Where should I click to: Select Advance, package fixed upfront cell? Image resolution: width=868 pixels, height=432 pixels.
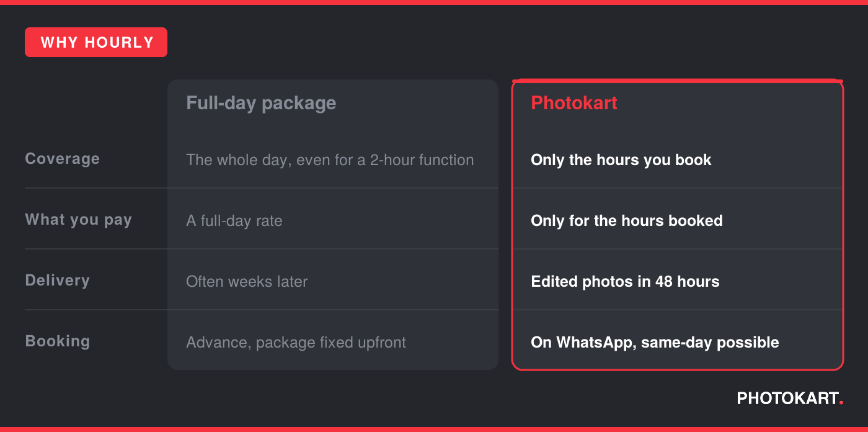pos(296,343)
